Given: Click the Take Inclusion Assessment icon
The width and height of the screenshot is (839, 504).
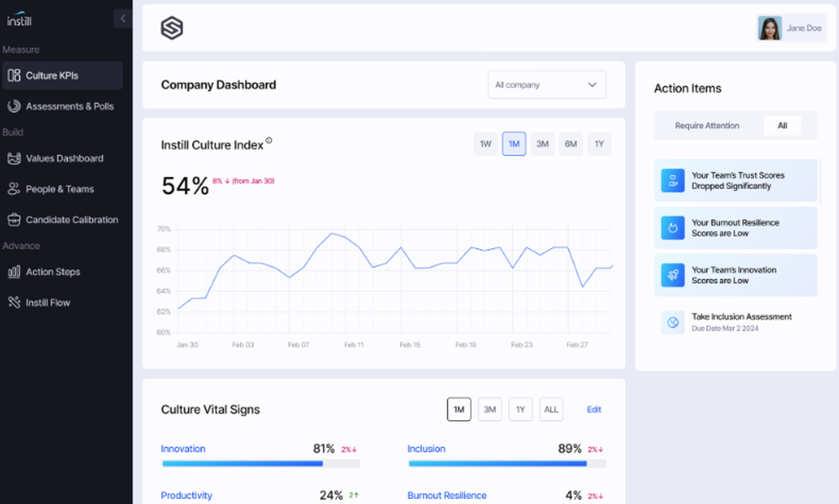Looking at the screenshot, I should pos(673,322).
